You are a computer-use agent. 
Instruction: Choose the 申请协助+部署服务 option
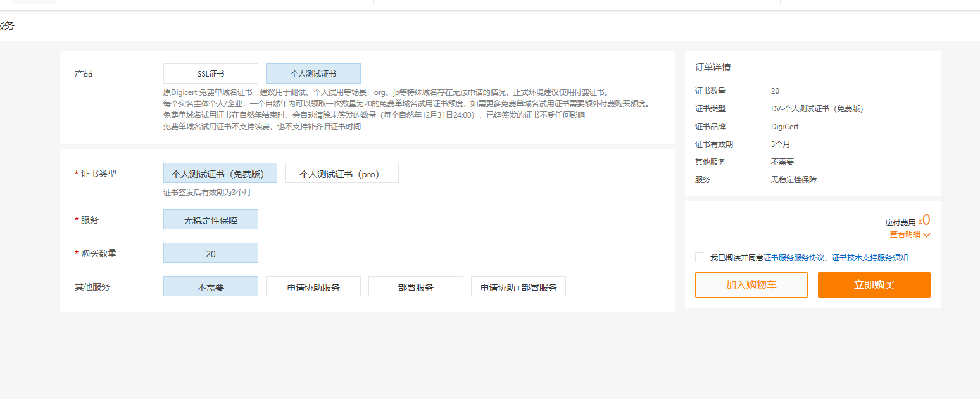click(x=518, y=287)
